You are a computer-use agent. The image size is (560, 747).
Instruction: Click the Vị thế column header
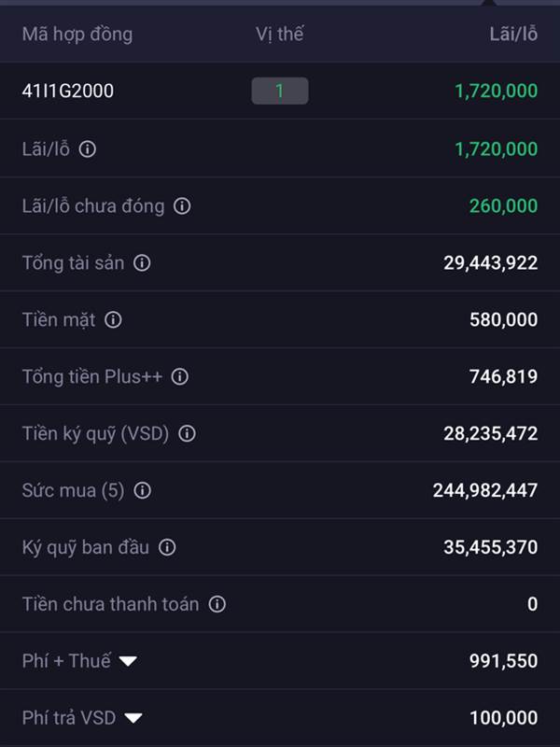click(280, 35)
